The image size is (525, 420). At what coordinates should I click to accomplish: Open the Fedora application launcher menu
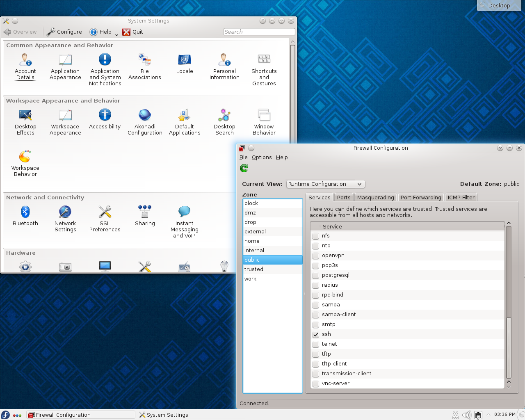5,415
